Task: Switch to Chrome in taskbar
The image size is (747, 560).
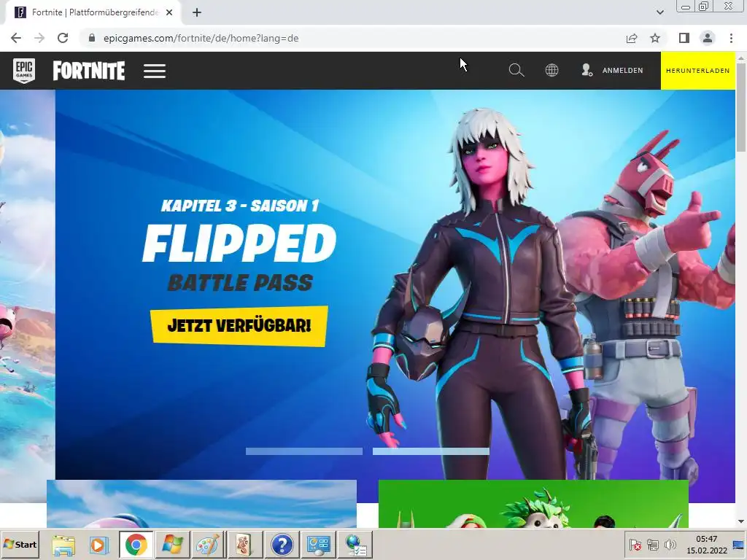Action: pyautogui.click(x=136, y=545)
